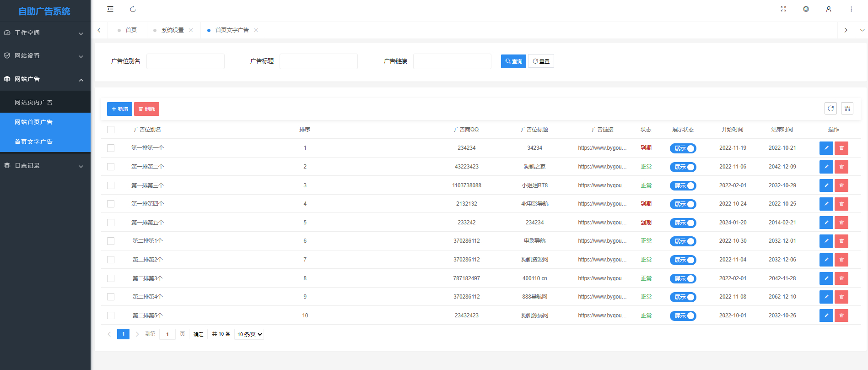Toggle display switch for 第一排第二个
The image size is (868, 370).
(683, 167)
